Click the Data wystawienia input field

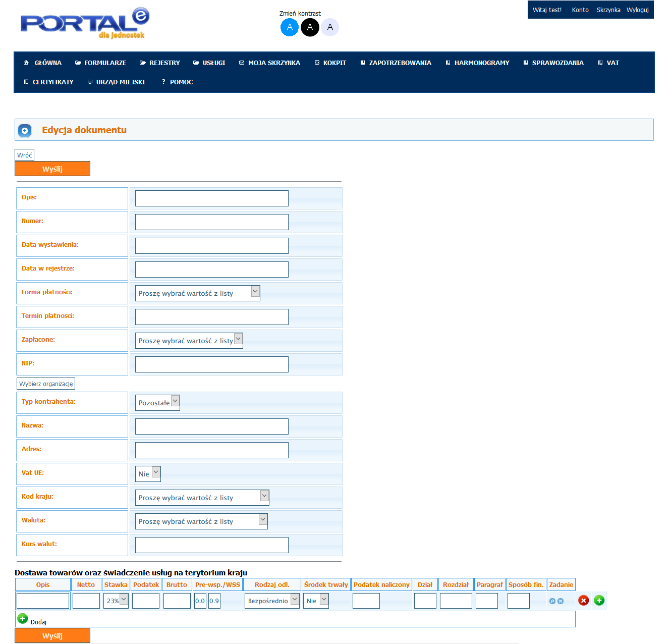point(212,246)
